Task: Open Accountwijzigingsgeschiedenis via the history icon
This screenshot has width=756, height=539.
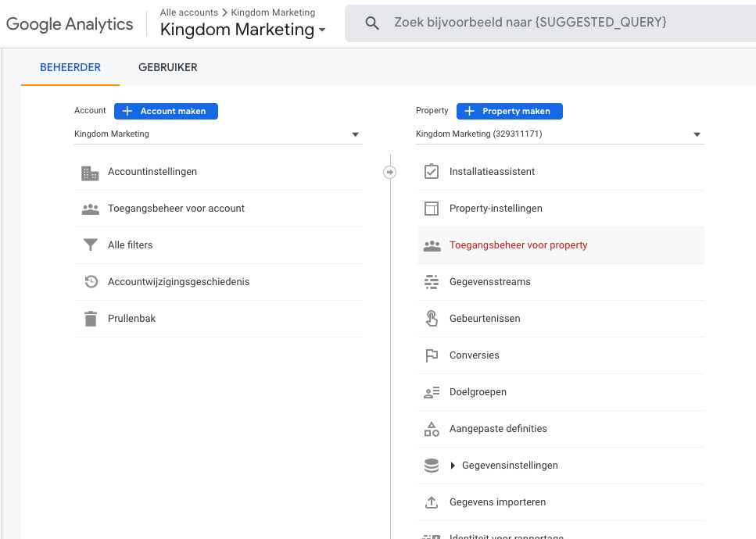Action: (90, 281)
